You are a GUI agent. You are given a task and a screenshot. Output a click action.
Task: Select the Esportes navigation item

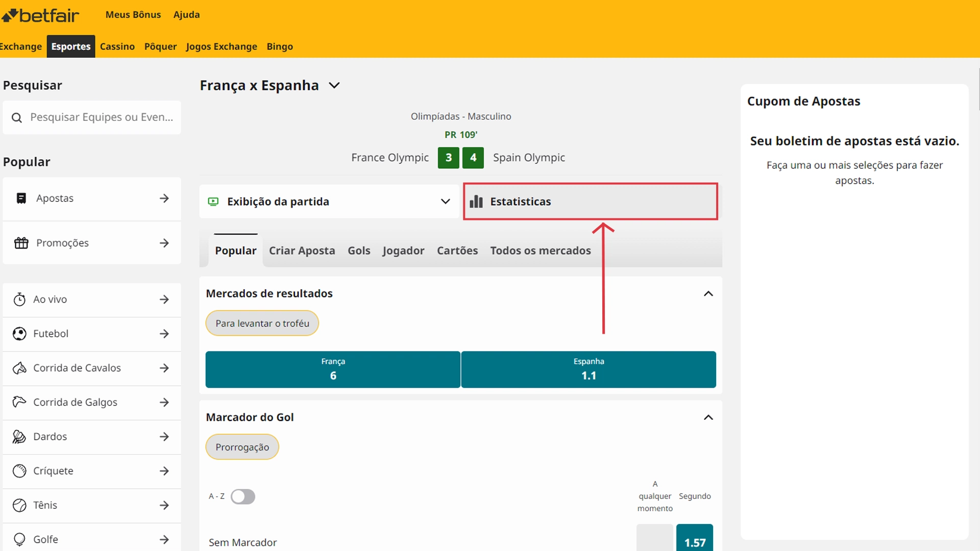coord(71,46)
